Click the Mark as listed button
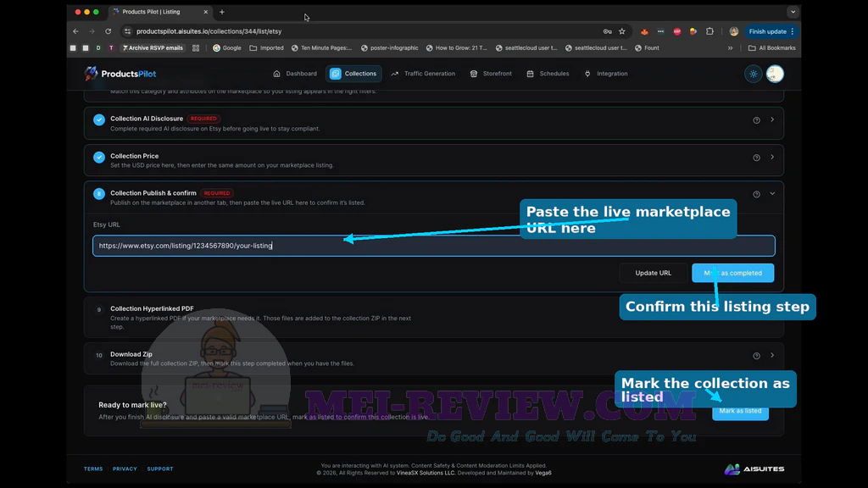 coord(740,411)
